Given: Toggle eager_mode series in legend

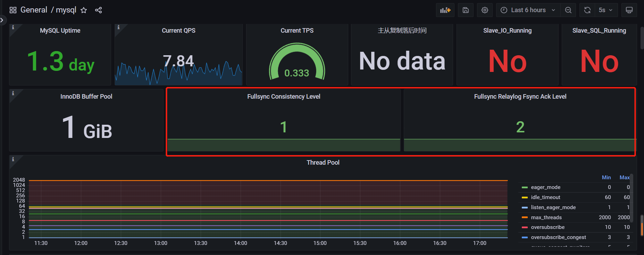Looking at the screenshot, I should tap(545, 187).
